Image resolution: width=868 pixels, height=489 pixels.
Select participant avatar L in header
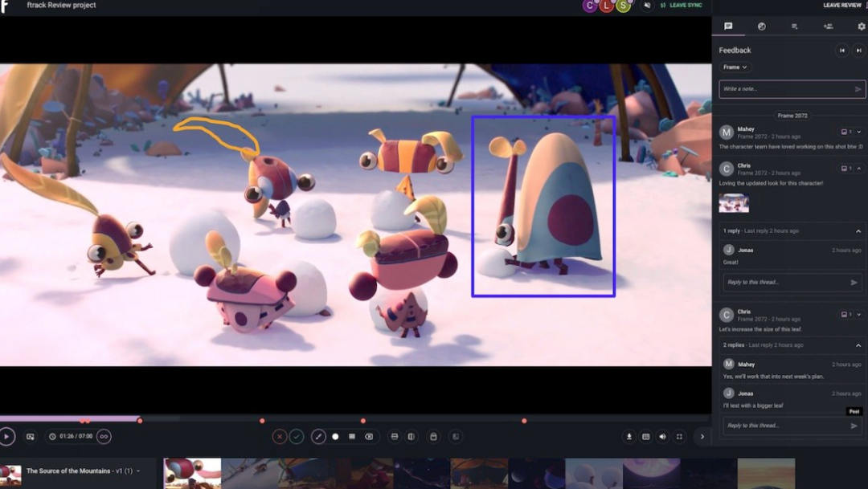(x=607, y=6)
